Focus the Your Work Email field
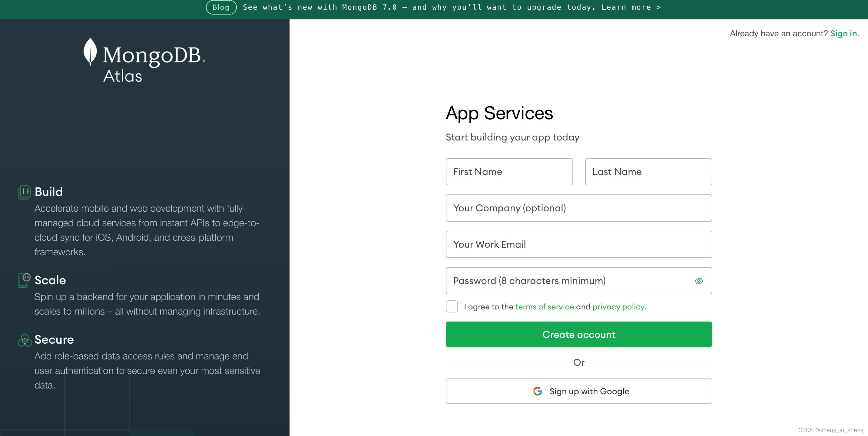 point(578,244)
